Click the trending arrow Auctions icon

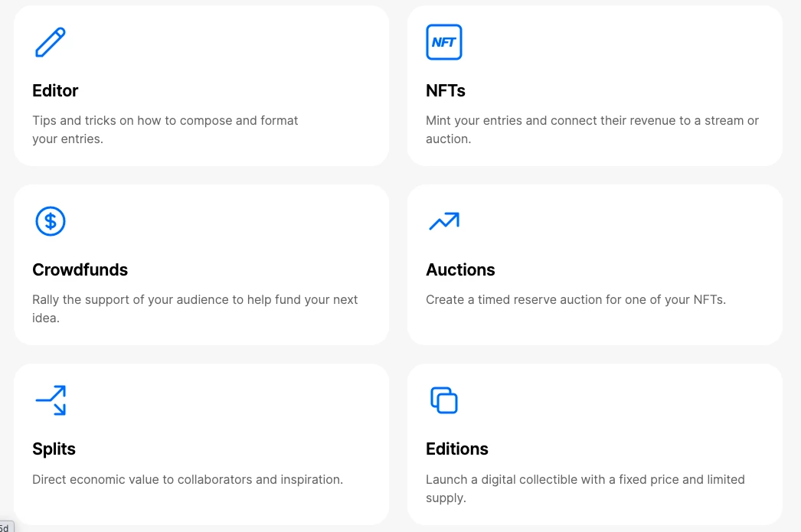[444, 221]
